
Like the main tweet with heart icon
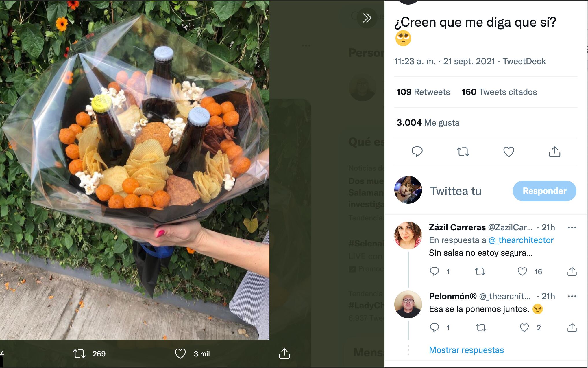pyautogui.click(x=509, y=152)
